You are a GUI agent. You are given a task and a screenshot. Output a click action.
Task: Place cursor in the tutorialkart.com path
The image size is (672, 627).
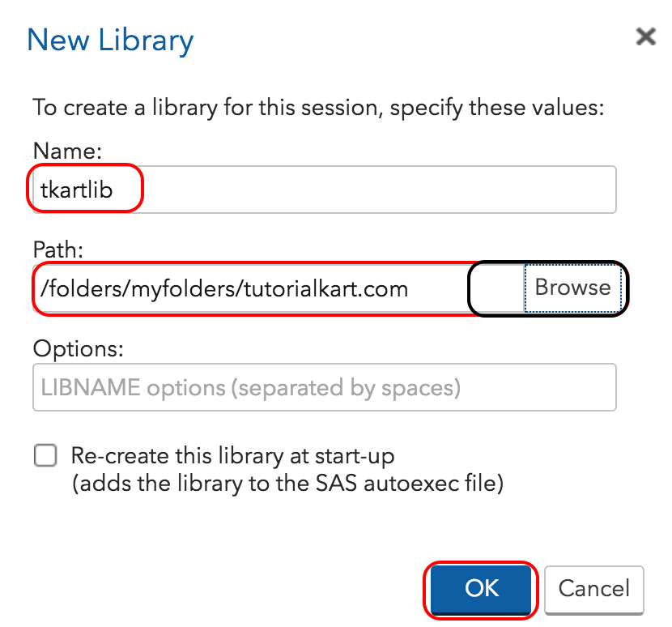243,288
